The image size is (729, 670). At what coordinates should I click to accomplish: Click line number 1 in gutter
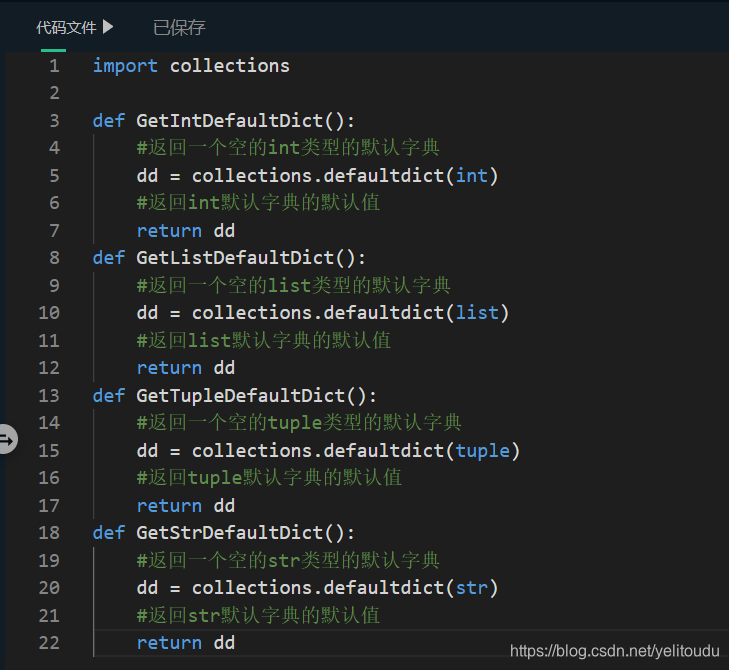point(54,66)
